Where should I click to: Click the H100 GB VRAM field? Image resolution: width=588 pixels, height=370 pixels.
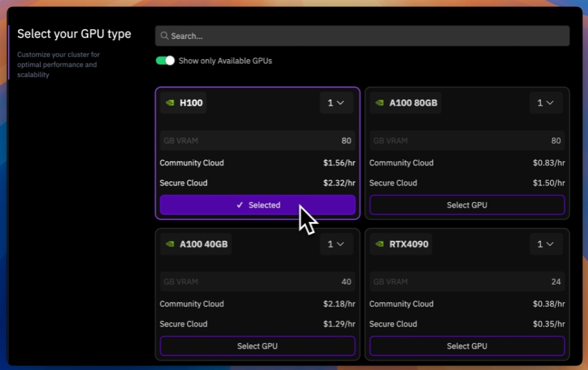[257, 141]
